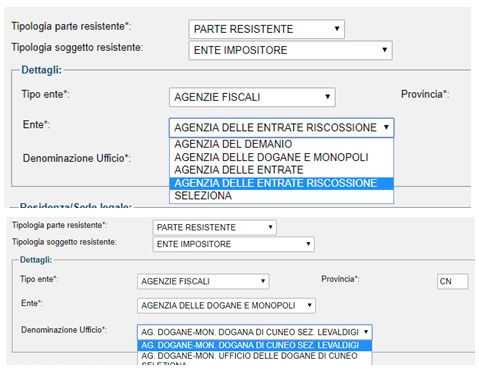Click the Denominazione Ufficio combo box
This screenshot has width=479, height=374.
pos(255,332)
